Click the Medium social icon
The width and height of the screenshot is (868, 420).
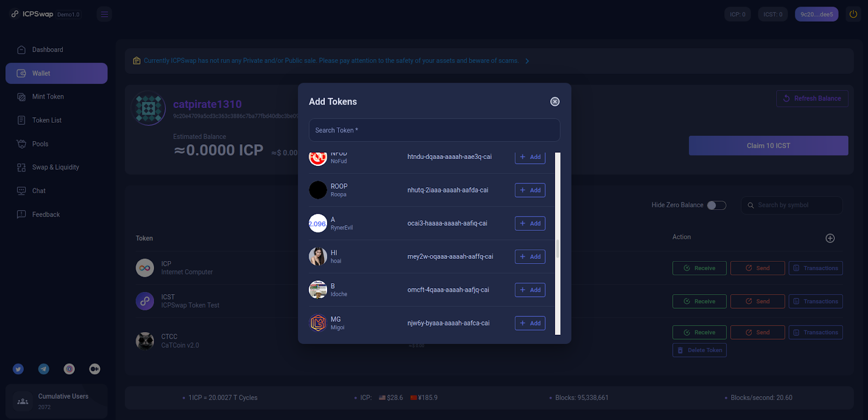(95, 369)
